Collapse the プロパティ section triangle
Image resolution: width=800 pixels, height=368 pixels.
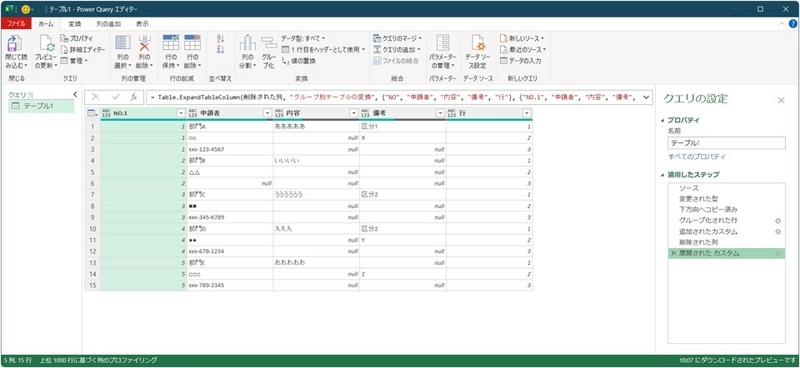point(663,120)
